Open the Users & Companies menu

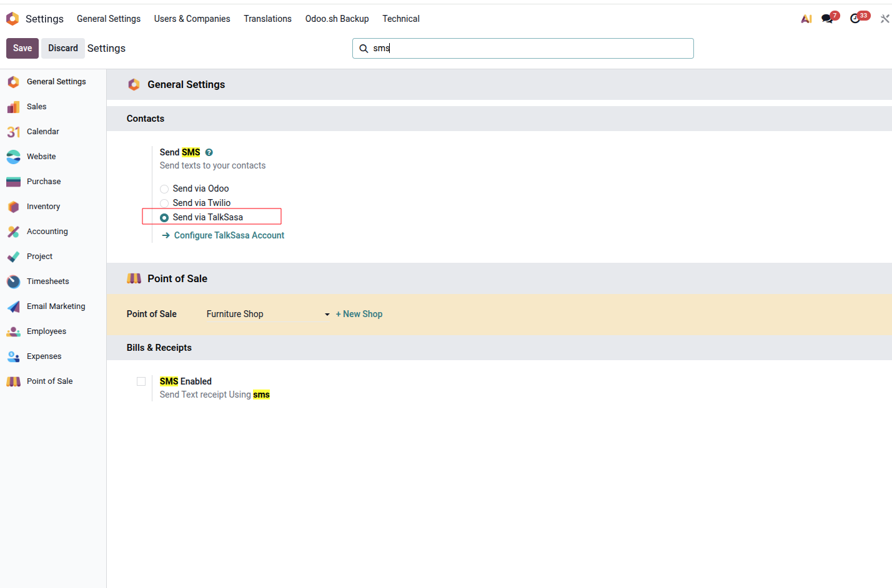click(x=192, y=19)
